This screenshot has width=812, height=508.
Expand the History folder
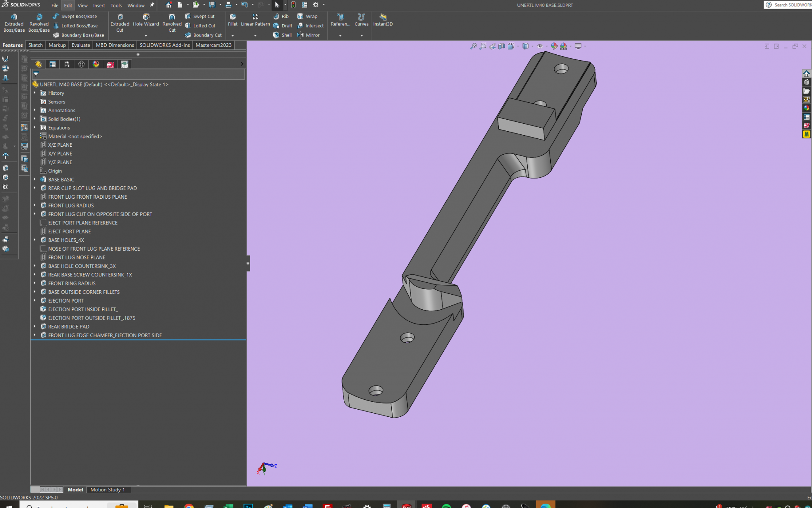pos(34,93)
